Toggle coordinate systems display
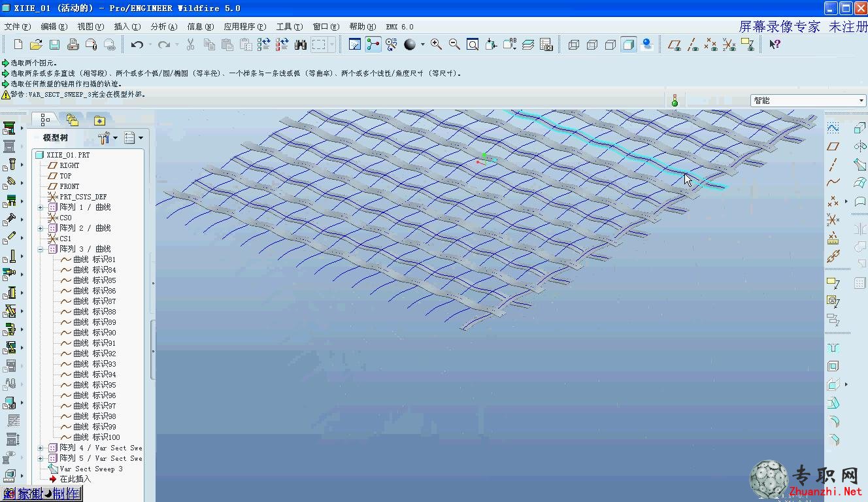The image size is (868, 502). click(x=729, y=44)
